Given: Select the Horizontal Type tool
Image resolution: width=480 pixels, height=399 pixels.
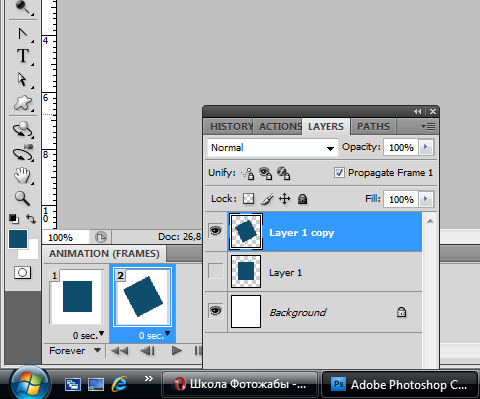Looking at the screenshot, I should pyautogui.click(x=23, y=56).
